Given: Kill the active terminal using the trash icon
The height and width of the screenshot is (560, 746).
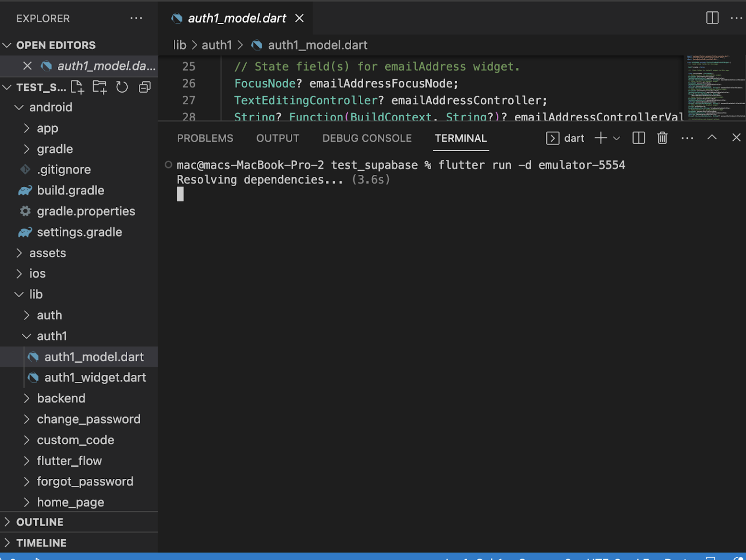Looking at the screenshot, I should [x=662, y=138].
